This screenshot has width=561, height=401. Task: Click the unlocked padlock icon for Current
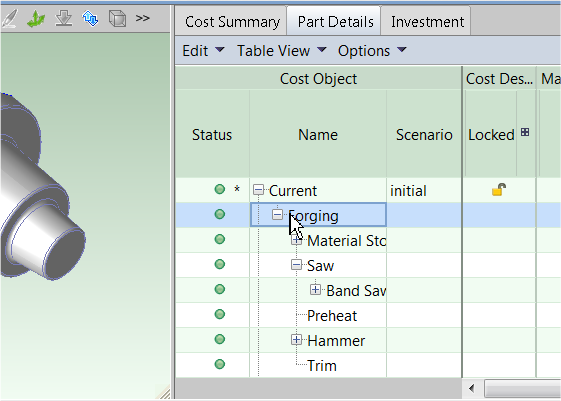499,190
